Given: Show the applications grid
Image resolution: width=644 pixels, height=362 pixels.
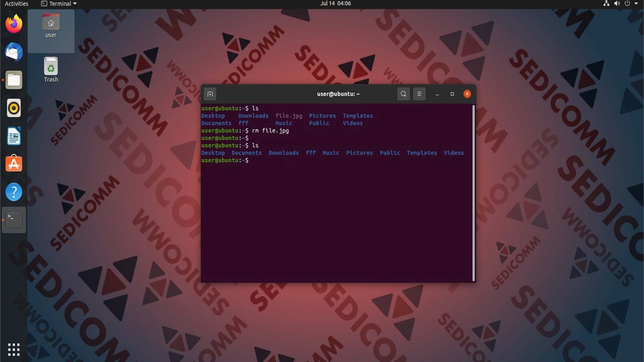Looking at the screenshot, I should [14, 350].
